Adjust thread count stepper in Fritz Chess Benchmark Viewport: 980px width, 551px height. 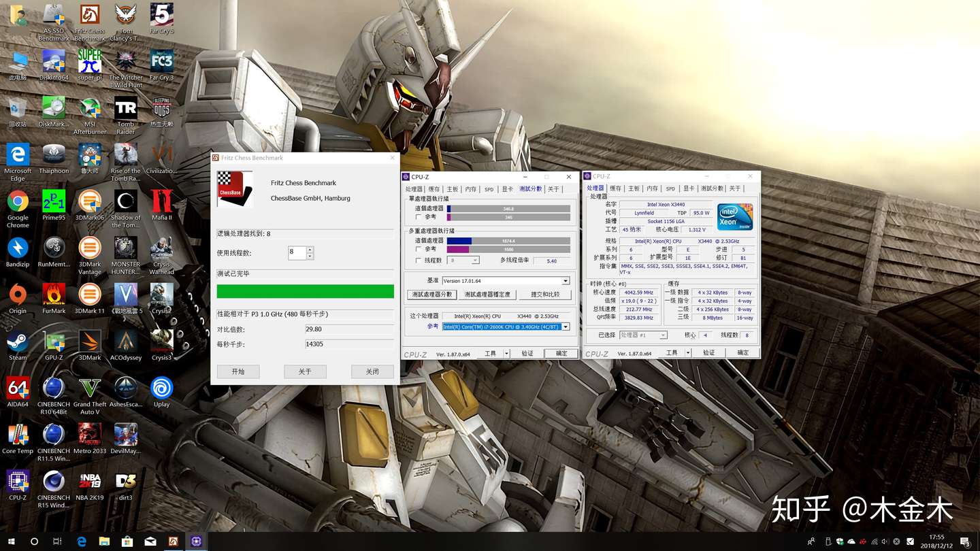click(x=310, y=252)
